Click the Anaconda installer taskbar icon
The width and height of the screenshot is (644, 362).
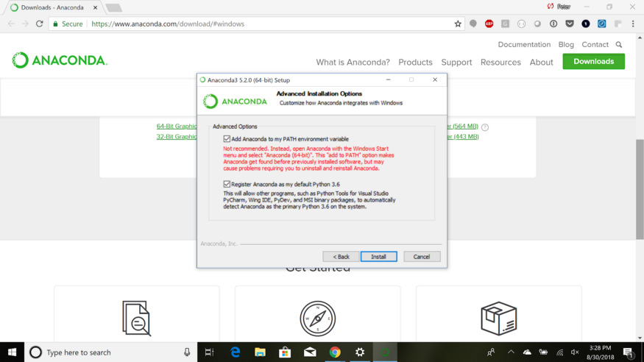click(x=385, y=352)
